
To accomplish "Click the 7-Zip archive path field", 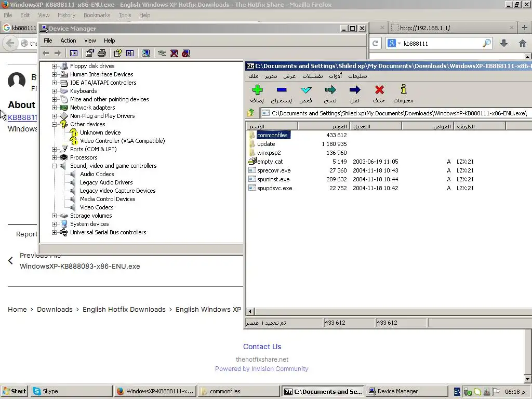I will [x=395, y=113].
